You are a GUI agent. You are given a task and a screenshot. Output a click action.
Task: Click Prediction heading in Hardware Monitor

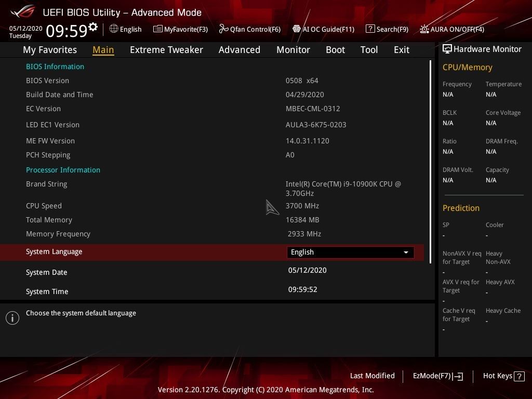point(461,208)
